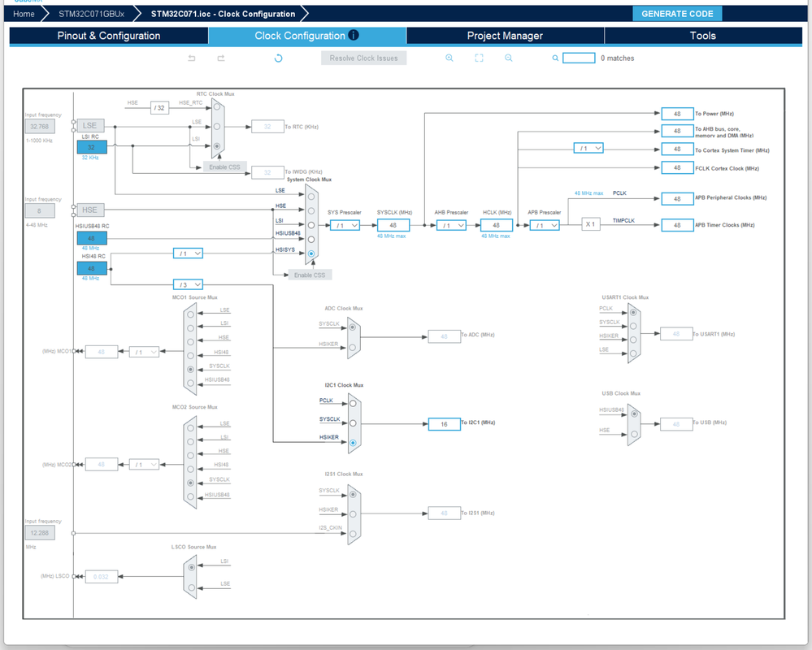Image resolution: width=812 pixels, height=650 pixels.
Task: Select the STM32C071GBUx breadcrumb
Action: coord(91,14)
